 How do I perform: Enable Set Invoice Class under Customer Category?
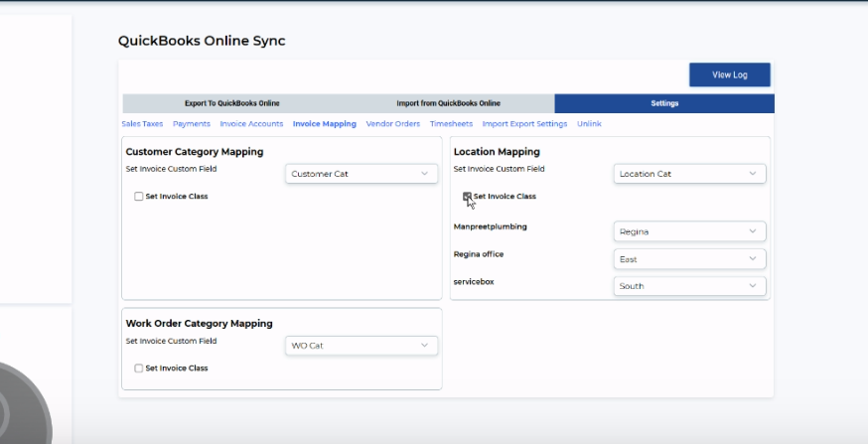[x=139, y=197]
